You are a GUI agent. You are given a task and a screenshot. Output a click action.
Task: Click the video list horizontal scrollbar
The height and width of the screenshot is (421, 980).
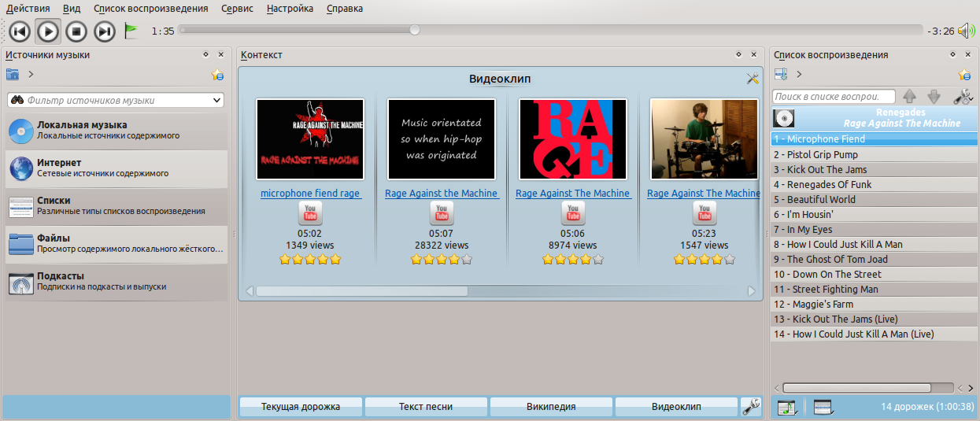click(361, 291)
